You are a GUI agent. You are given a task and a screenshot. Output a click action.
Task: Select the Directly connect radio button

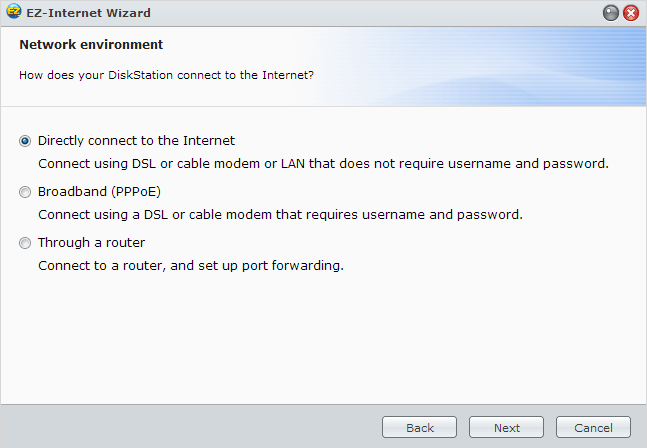(x=25, y=141)
